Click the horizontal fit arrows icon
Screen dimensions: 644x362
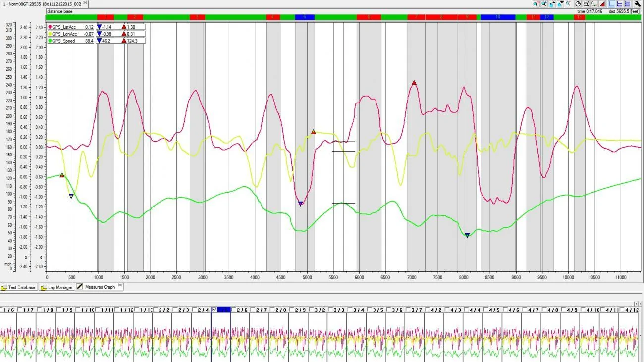pos(586,4)
